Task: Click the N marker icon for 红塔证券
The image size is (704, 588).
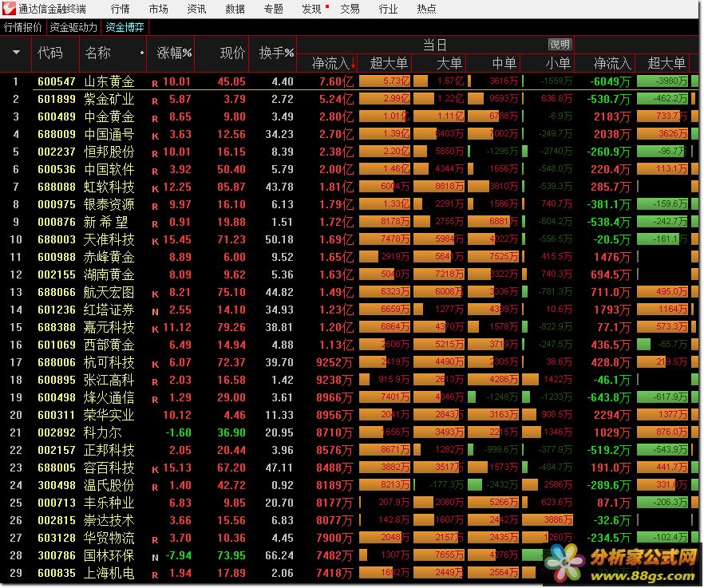Action: click(155, 311)
